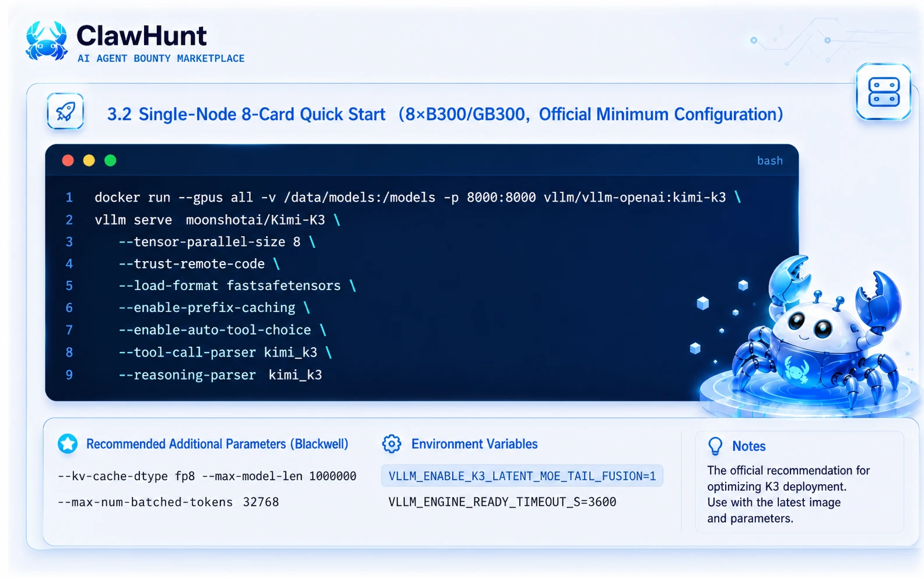
Task: Click the lightbulb icon next to Notes
Action: (715, 446)
